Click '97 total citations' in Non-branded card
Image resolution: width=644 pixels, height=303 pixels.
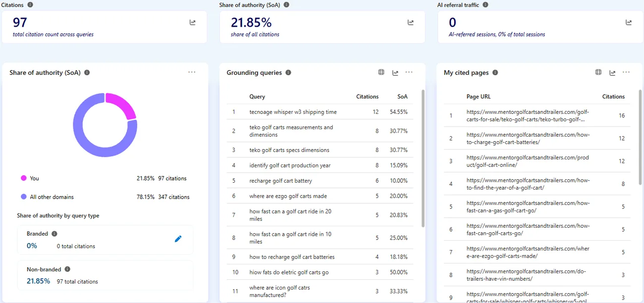pos(77,281)
